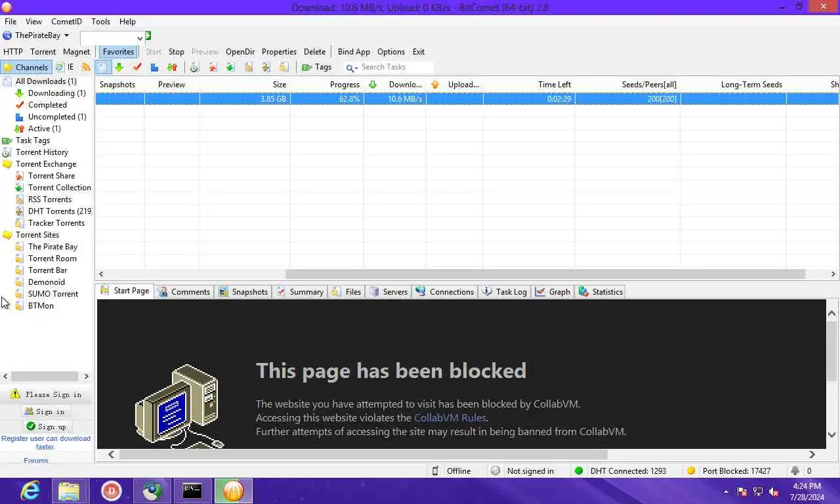Open the Tools menu
This screenshot has width=840, height=504.
[x=100, y=22]
